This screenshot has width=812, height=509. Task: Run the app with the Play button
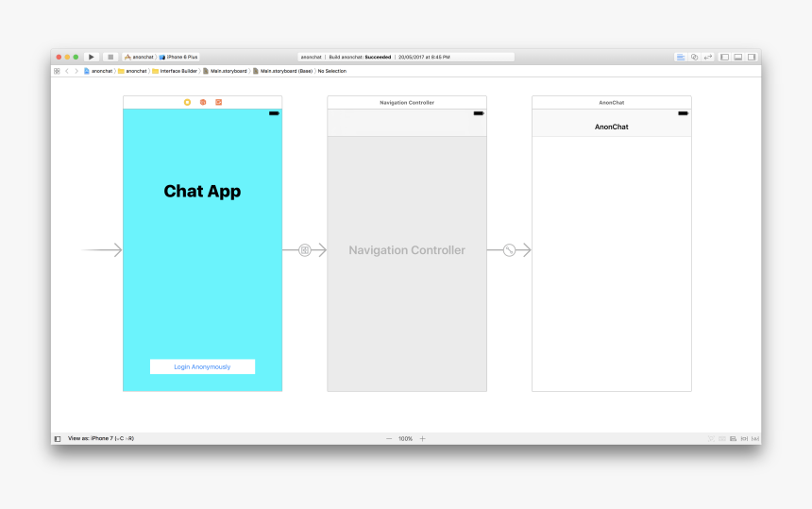click(x=92, y=57)
